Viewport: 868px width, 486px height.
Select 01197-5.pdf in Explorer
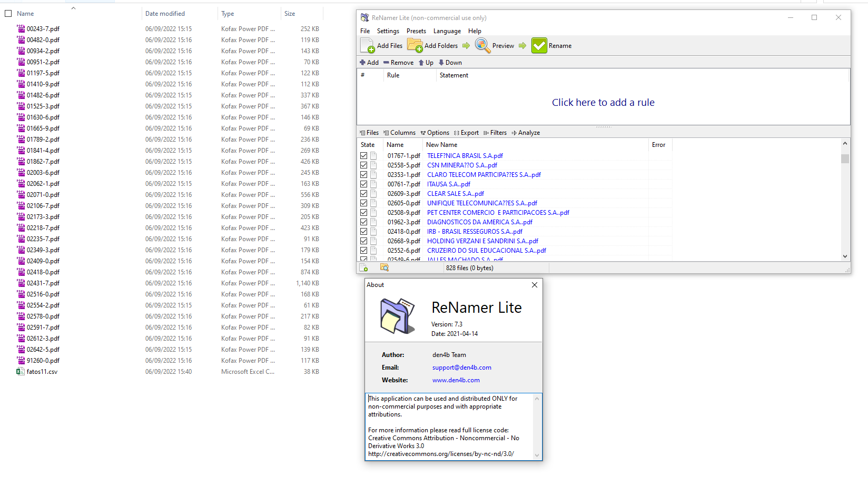(x=43, y=73)
